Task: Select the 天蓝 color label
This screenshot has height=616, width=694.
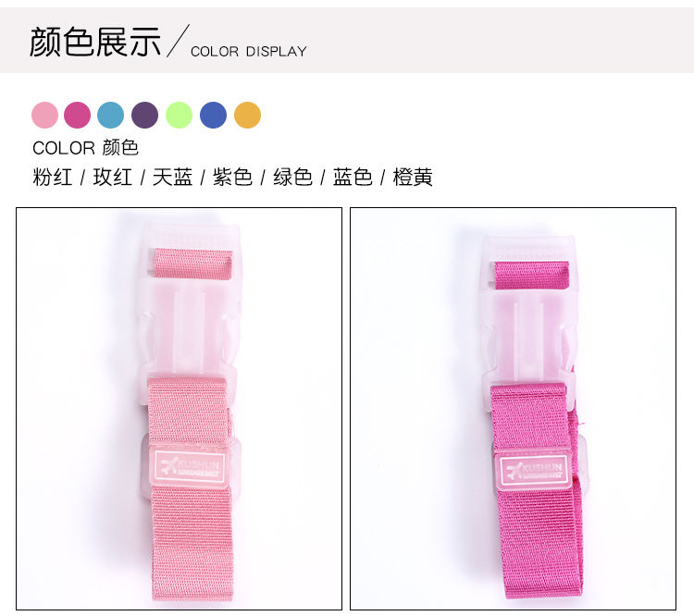Action: point(173,177)
